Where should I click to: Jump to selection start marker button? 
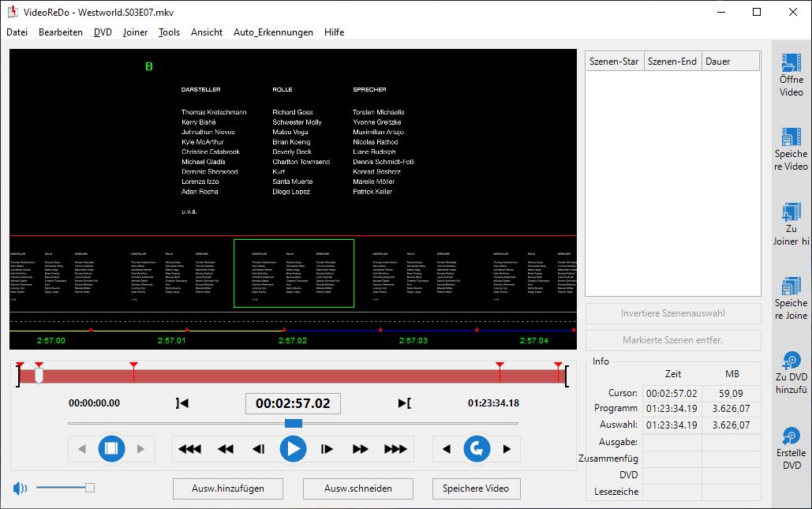182,402
